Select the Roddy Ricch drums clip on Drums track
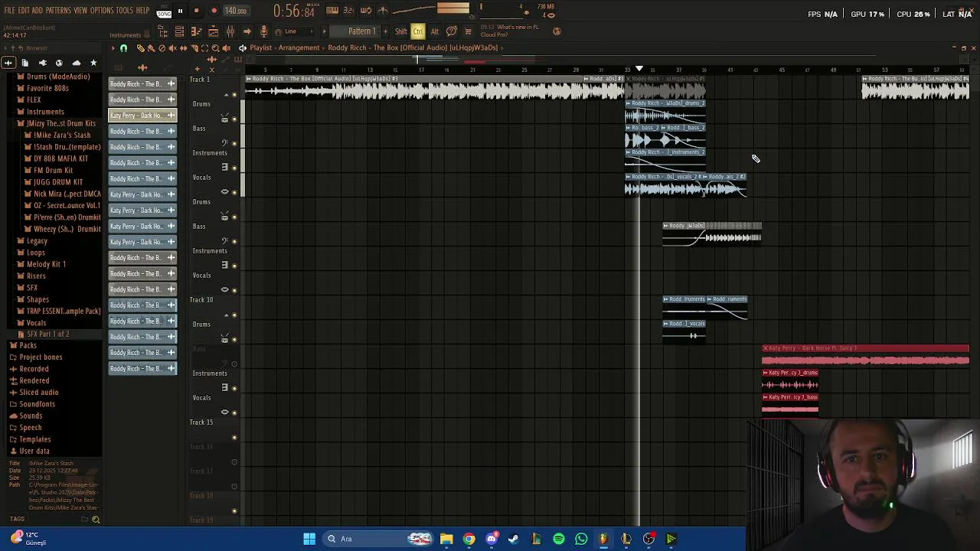Screen dimensions: 980x551 [665, 112]
